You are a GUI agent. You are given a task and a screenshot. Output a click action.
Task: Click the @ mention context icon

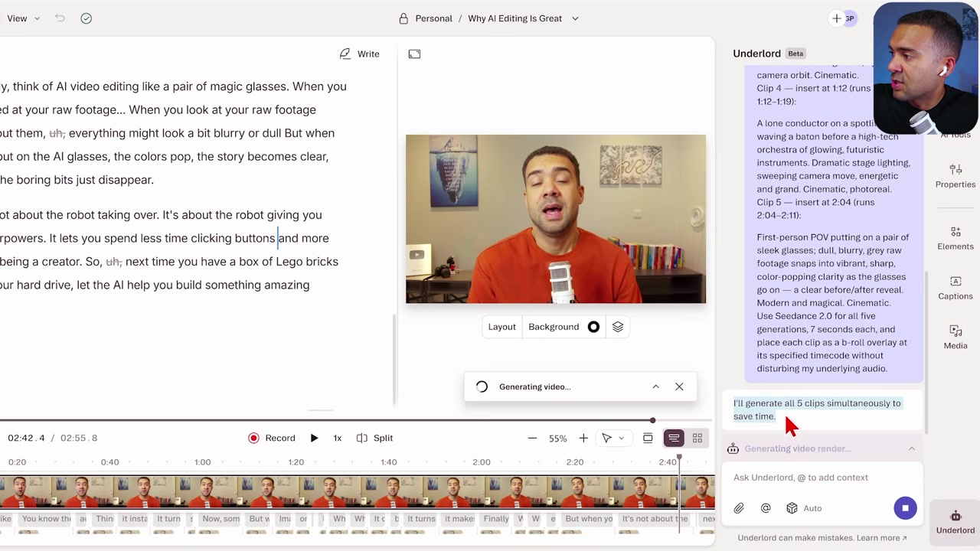766,508
